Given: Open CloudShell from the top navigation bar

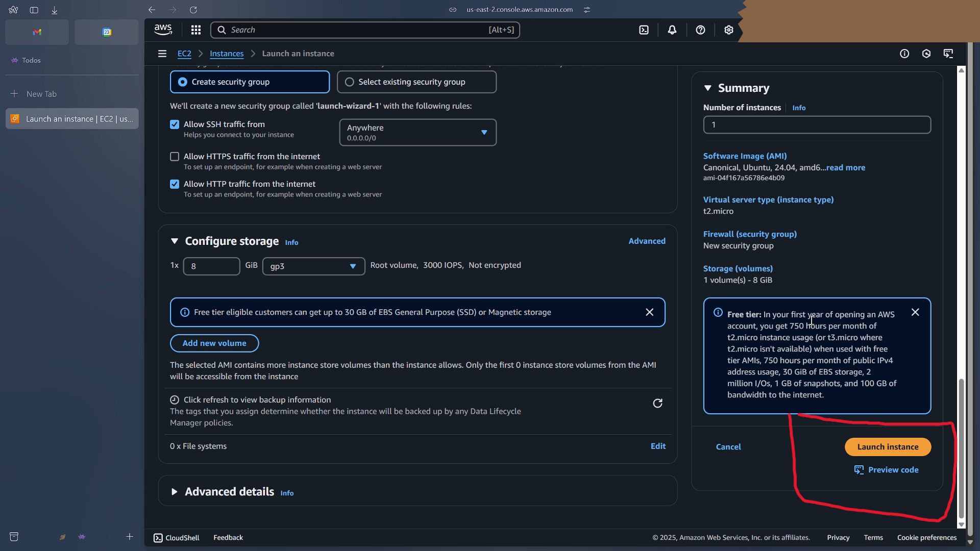Looking at the screenshot, I should (x=644, y=30).
